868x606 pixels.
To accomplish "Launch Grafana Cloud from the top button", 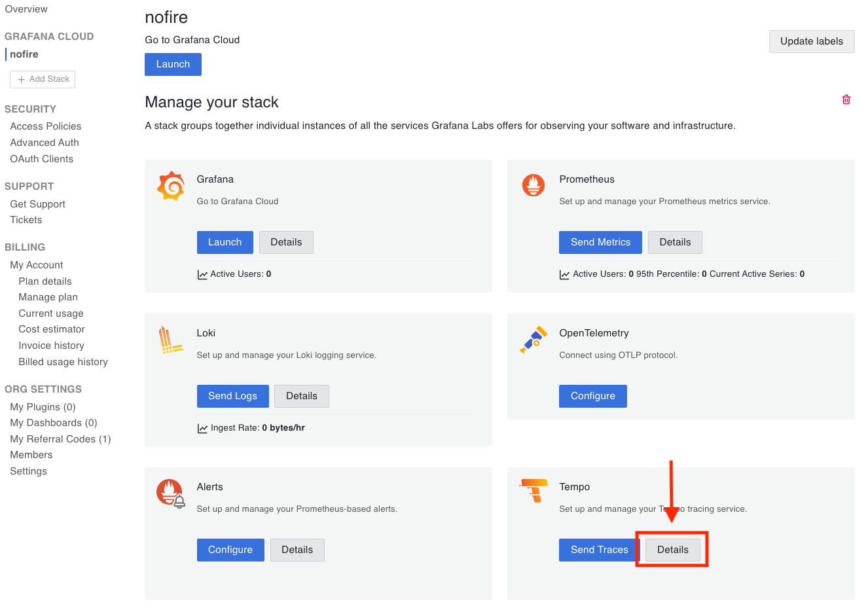I will coord(173,64).
